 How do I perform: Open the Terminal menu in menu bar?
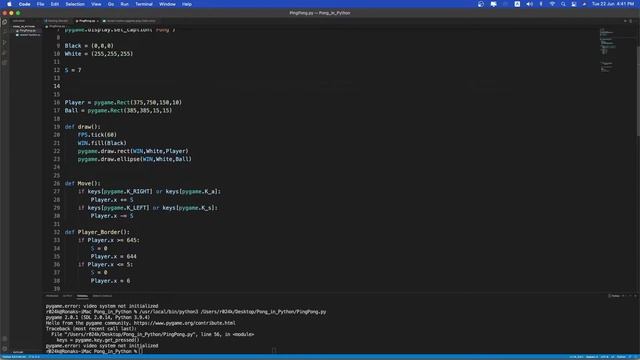pyautogui.click(x=144, y=4)
